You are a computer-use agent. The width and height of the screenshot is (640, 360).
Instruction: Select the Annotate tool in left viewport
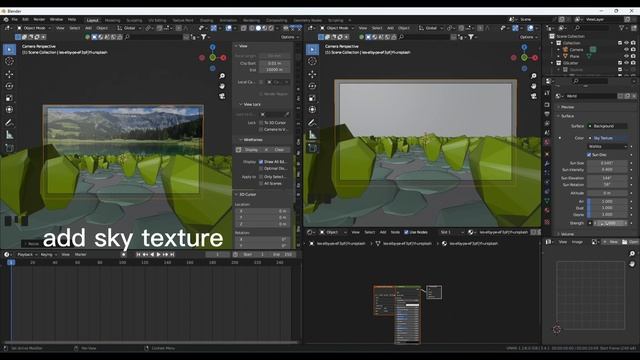[9, 122]
